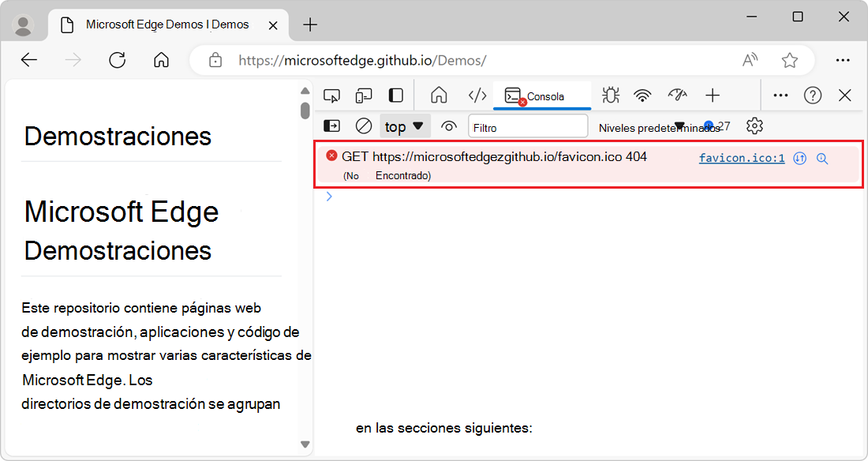This screenshot has width=868, height=461.
Task: Open the performance gauge icon
Action: point(676,95)
